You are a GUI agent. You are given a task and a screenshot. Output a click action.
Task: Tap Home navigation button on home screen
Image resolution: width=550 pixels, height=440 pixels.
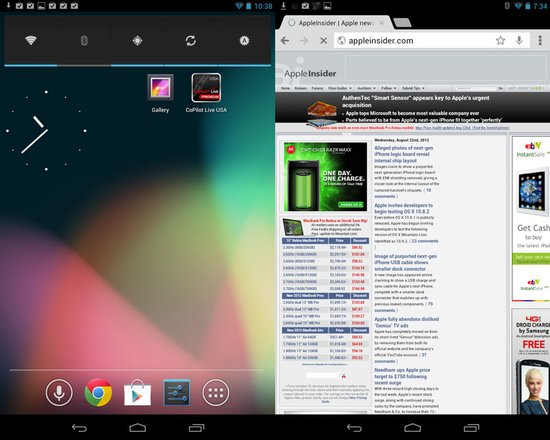pos(138,427)
